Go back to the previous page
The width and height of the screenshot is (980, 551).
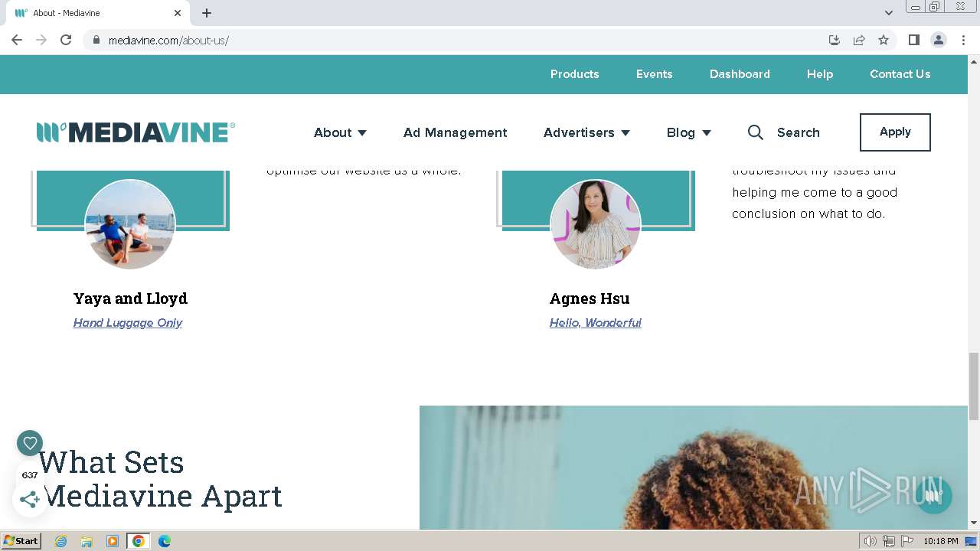pos(17,40)
